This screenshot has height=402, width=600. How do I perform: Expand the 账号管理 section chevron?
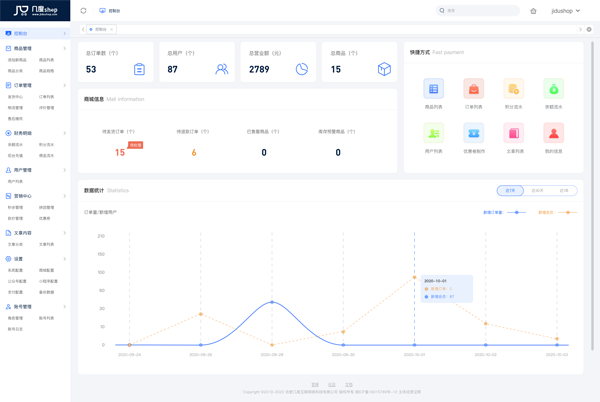tap(64, 306)
